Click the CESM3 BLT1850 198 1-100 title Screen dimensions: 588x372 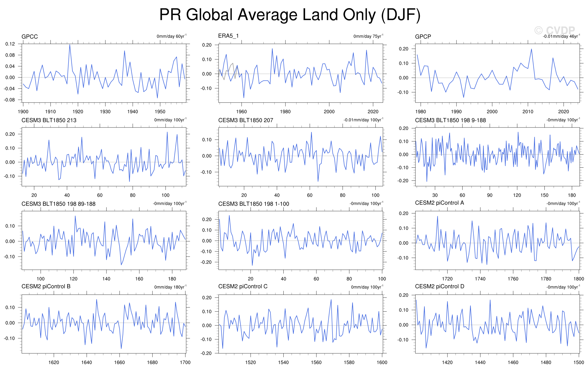(x=253, y=204)
